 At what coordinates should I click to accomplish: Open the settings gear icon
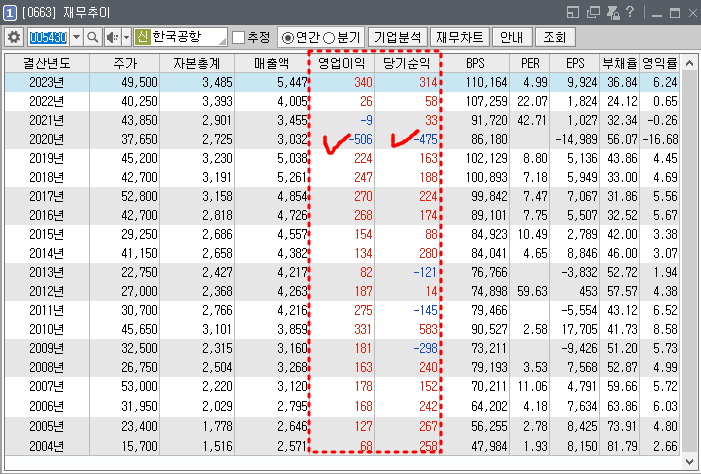click(x=14, y=37)
